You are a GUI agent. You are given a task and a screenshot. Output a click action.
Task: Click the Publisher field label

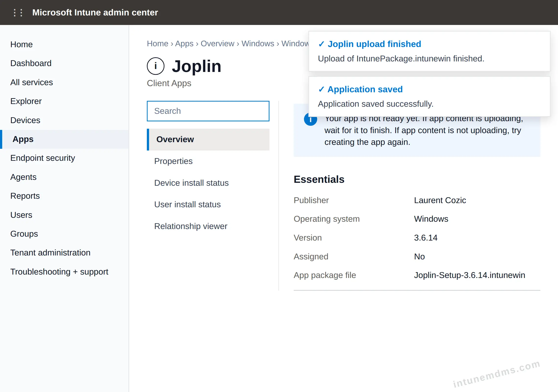click(311, 200)
